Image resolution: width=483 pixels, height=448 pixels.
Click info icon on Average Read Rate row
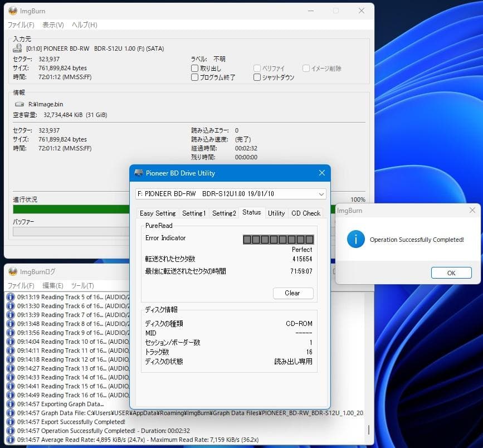click(x=11, y=440)
